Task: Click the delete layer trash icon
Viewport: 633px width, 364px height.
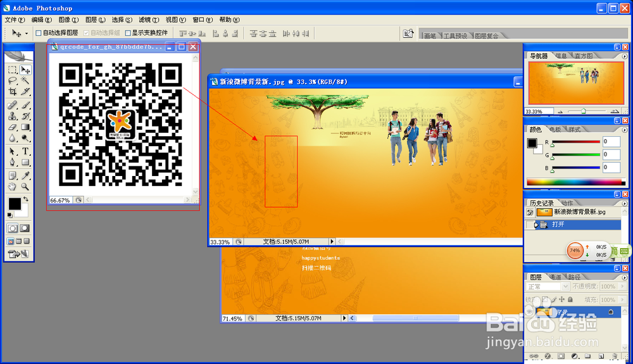Action: point(615,356)
